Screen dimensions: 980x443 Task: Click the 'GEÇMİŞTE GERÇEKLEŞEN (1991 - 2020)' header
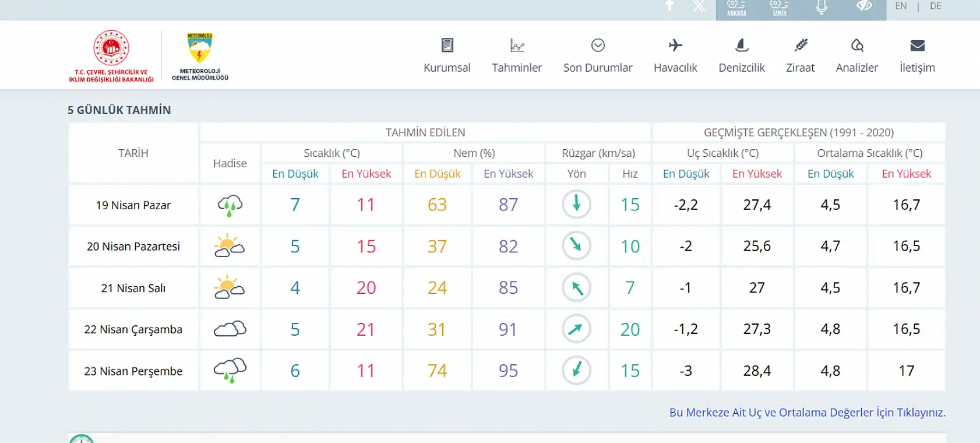799,132
